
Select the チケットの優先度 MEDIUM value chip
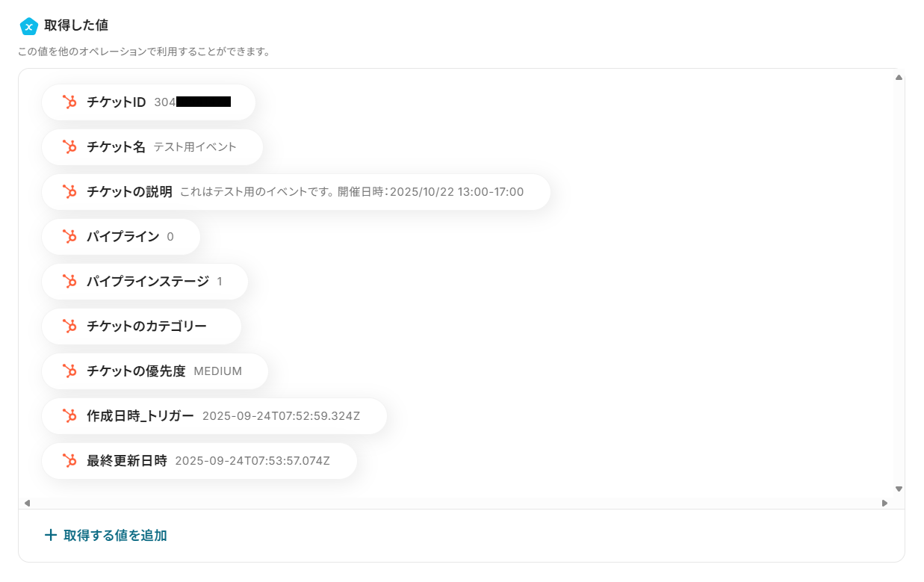coord(164,371)
